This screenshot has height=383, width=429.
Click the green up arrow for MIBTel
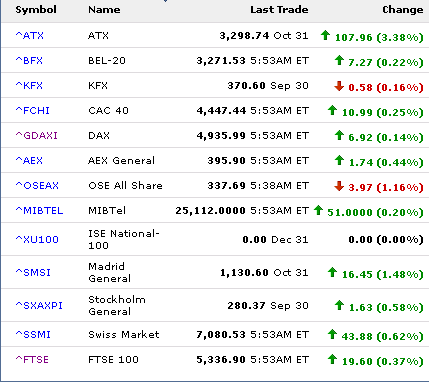coord(318,210)
